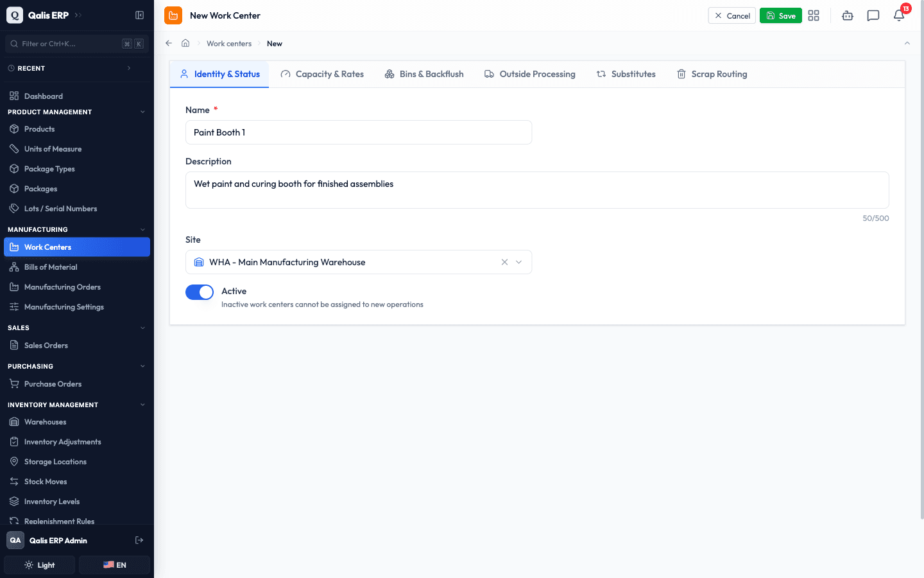Click the Description text area
Viewport: 924px width, 578px height.
click(537, 190)
